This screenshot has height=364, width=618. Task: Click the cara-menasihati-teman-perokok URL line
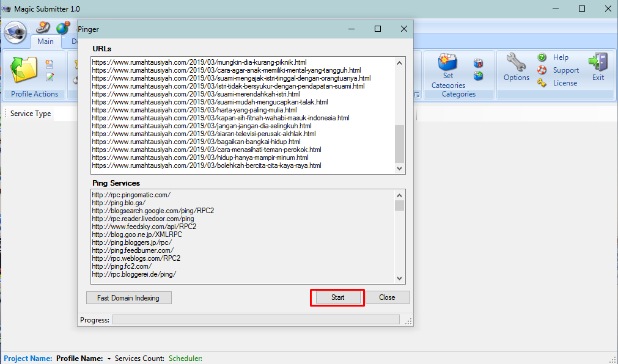click(207, 150)
